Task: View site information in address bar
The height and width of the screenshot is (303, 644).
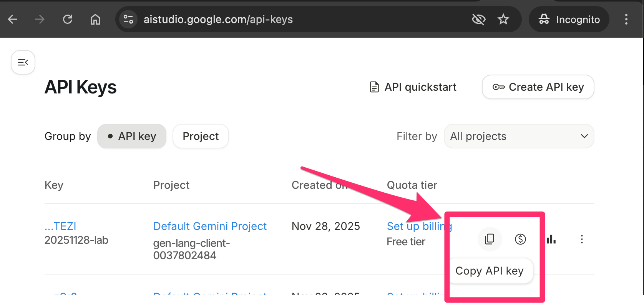Action: (x=128, y=19)
